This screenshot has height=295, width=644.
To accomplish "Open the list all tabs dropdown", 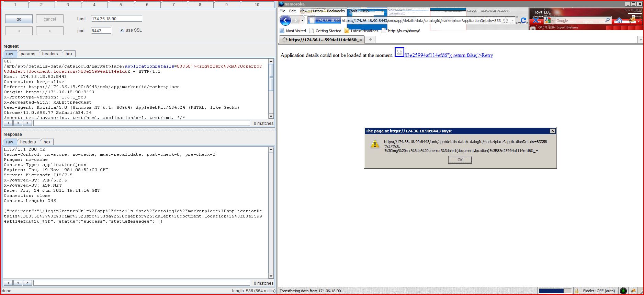I will coord(640,40).
